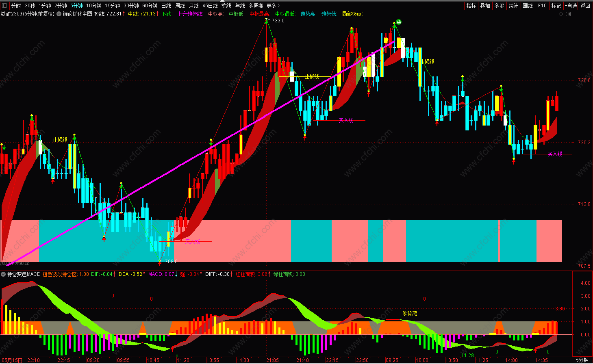Select the 10分钟 period
This screenshot has width=593, height=364.
point(93,6)
